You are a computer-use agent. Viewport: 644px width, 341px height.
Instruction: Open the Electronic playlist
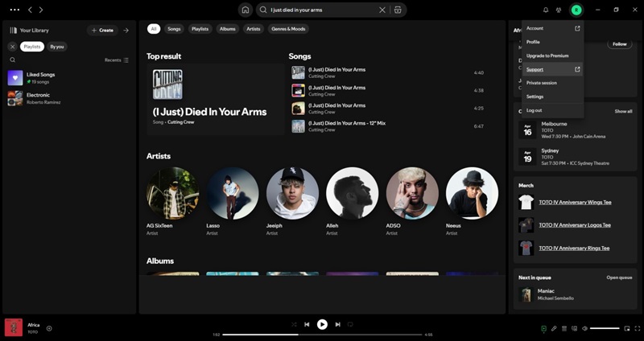click(x=68, y=98)
